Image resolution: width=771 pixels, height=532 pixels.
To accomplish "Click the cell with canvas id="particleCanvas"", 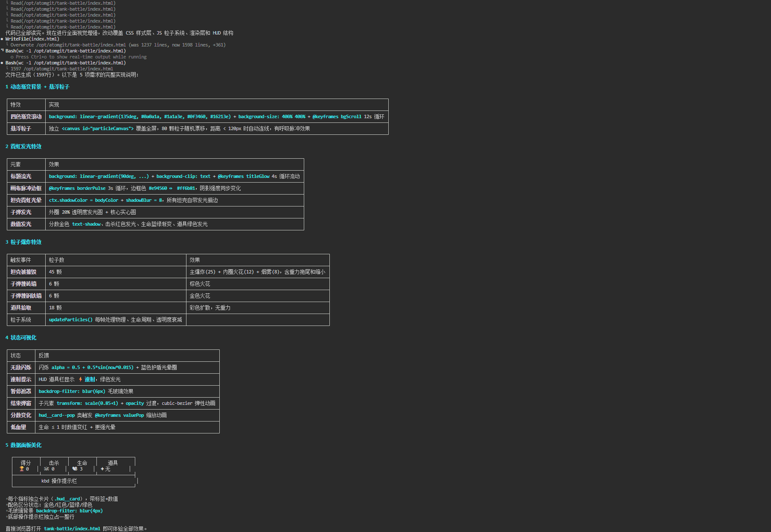I will coord(217,128).
